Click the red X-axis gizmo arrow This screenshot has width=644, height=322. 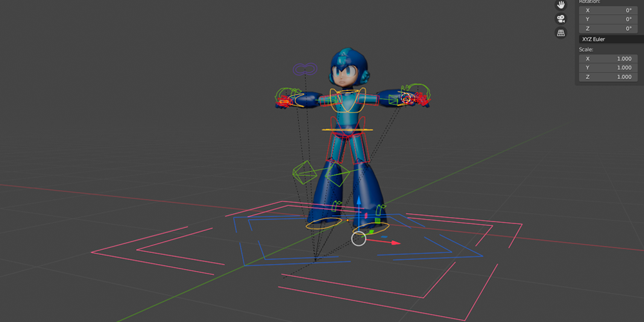click(x=394, y=243)
